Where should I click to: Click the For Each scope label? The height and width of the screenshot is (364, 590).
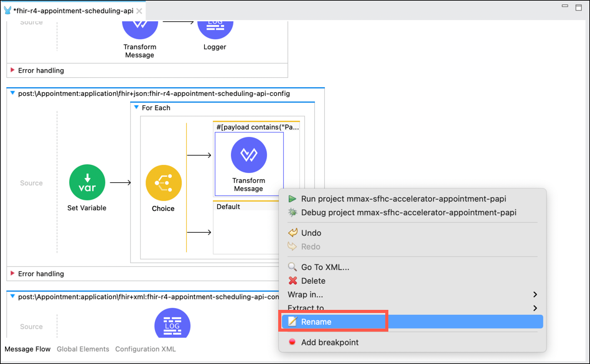coord(156,108)
